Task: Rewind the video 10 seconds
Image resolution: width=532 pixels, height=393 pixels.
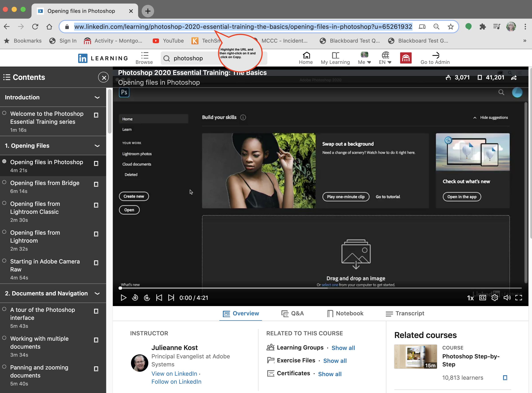Action: click(x=135, y=298)
